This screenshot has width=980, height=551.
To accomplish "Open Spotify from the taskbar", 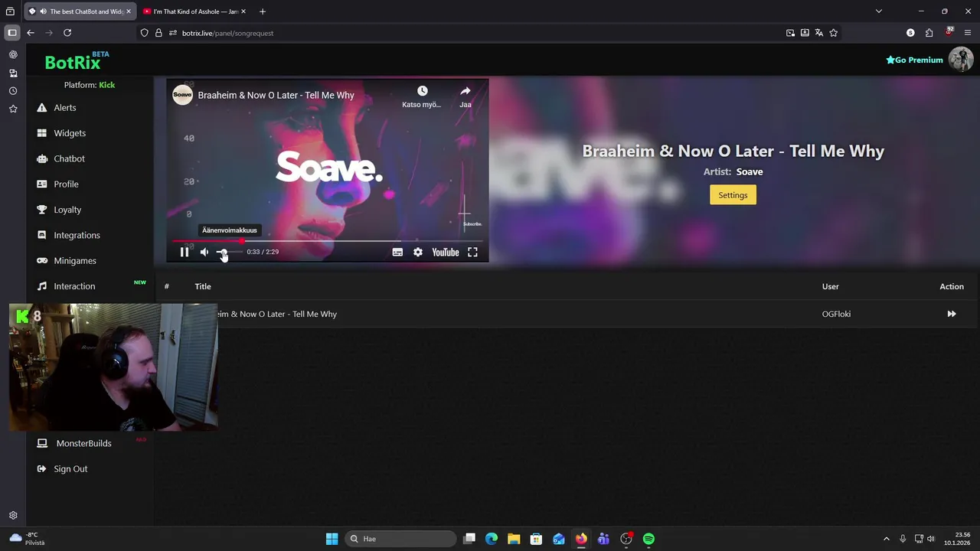I will pos(648,539).
